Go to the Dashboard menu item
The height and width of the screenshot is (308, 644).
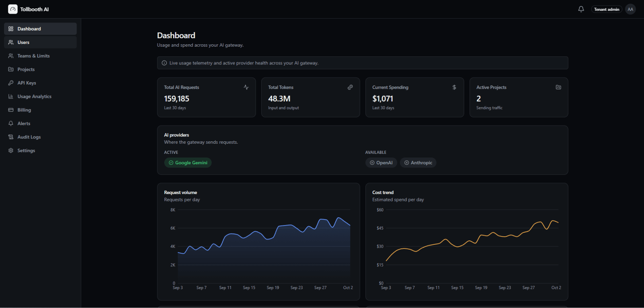point(40,29)
